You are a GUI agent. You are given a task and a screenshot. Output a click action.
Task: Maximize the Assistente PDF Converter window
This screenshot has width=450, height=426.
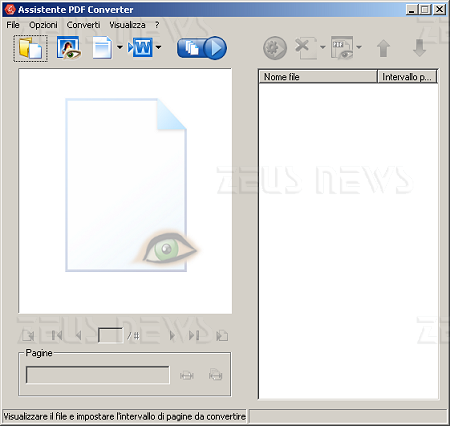[x=425, y=9]
